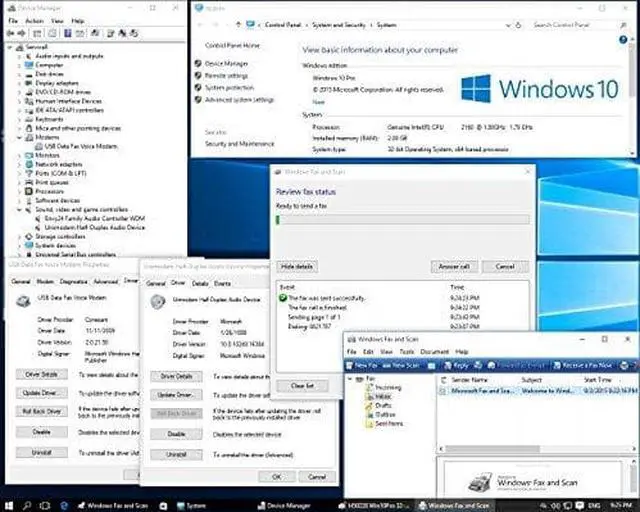Expand the Display adapters category
The image size is (640, 512).
tap(19, 83)
